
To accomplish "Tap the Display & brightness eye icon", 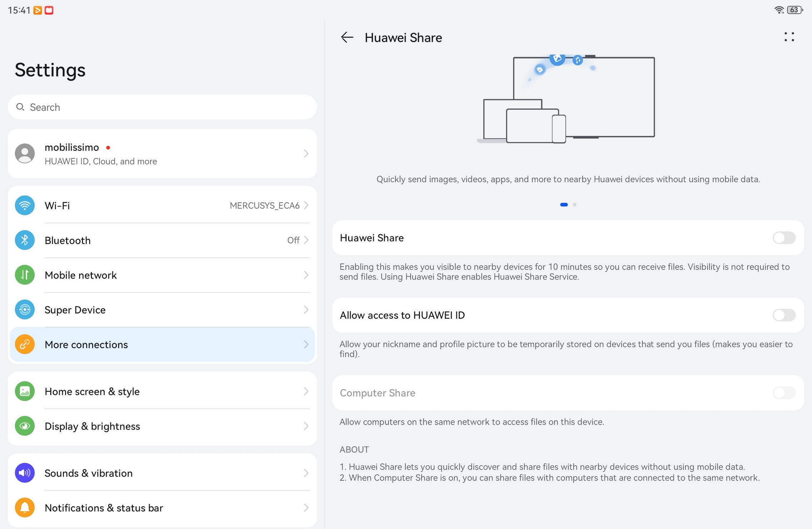I will 25,426.
